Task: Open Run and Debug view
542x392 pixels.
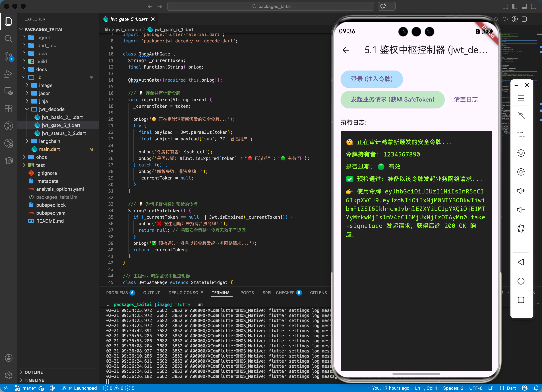Action: [9, 74]
